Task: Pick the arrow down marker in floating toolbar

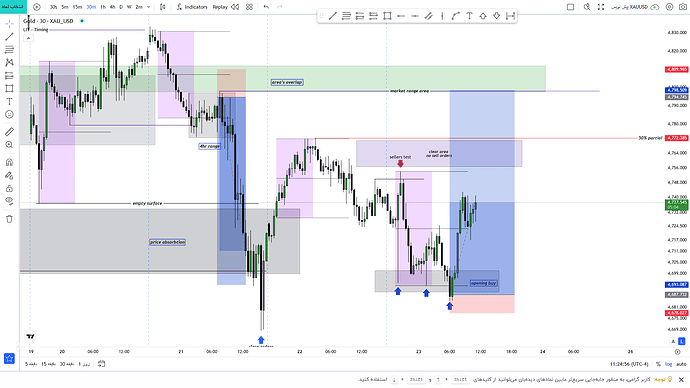Action: pos(497,16)
